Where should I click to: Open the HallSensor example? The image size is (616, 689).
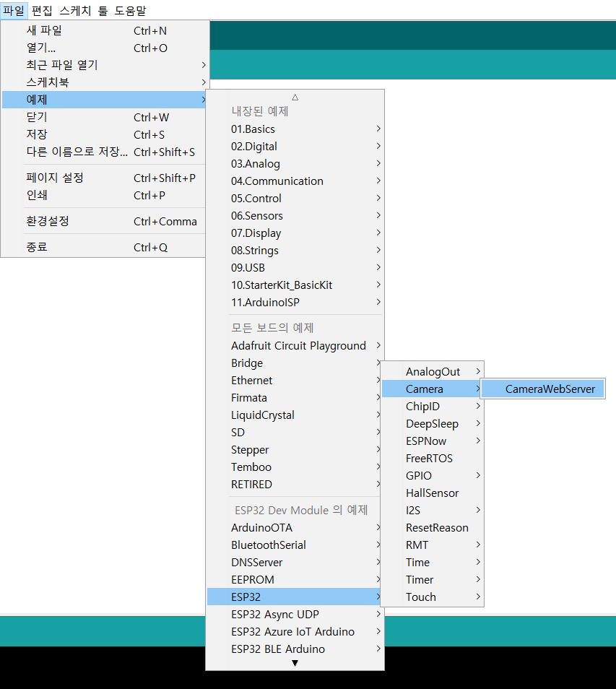(433, 493)
